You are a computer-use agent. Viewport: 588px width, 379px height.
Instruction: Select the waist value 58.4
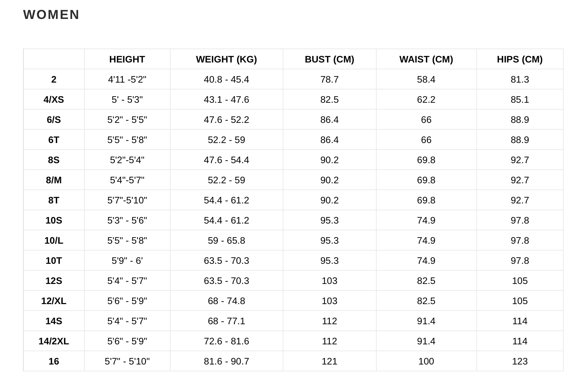(426, 79)
